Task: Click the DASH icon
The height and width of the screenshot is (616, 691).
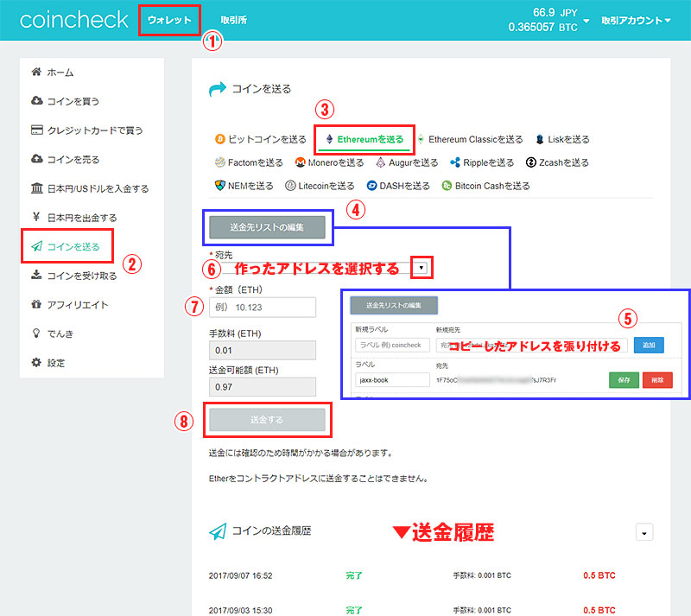Action: pyautogui.click(x=371, y=186)
